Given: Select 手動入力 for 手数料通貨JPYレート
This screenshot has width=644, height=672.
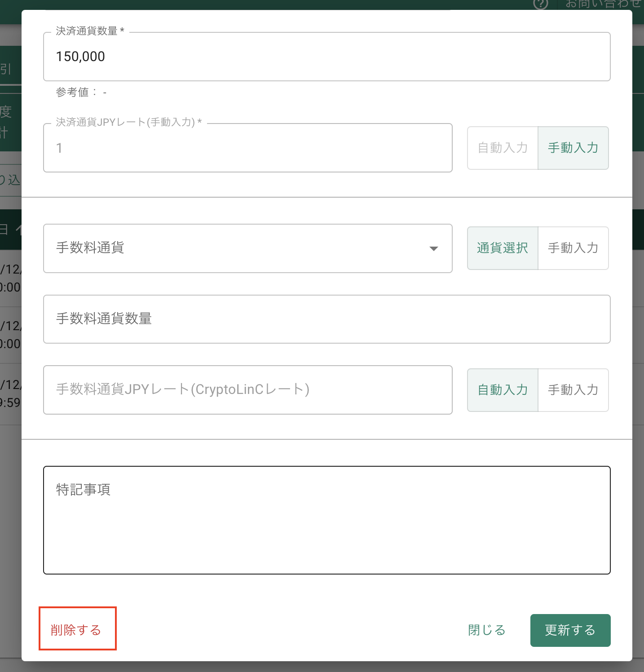Looking at the screenshot, I should (x=573, y=390).
